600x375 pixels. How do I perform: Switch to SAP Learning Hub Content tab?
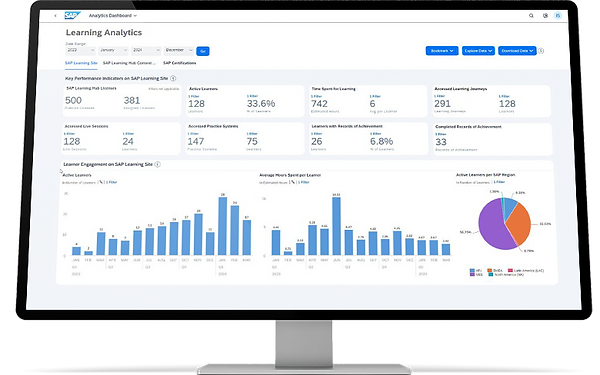(x=129, y=63)
